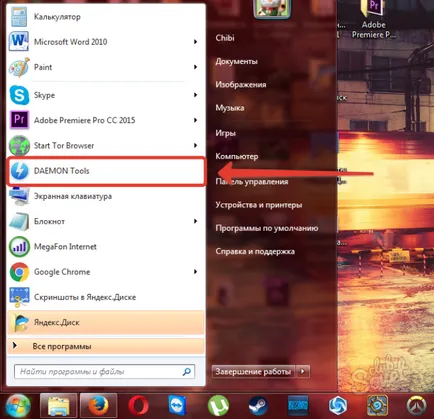The height and width of the screenshot is (419, 434).
Task: Click the Firefox taskbar icon
Action: [x=98, y=406]
